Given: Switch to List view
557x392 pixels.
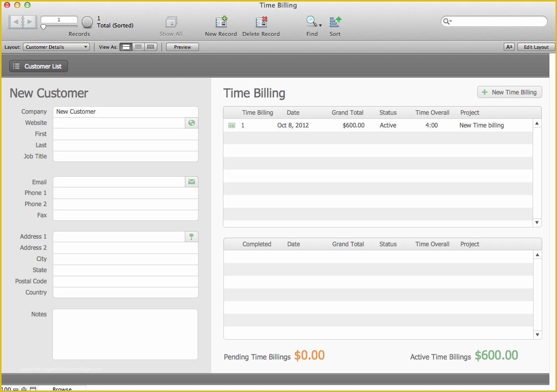Looking at the screenshot, I should click(139, 47).
